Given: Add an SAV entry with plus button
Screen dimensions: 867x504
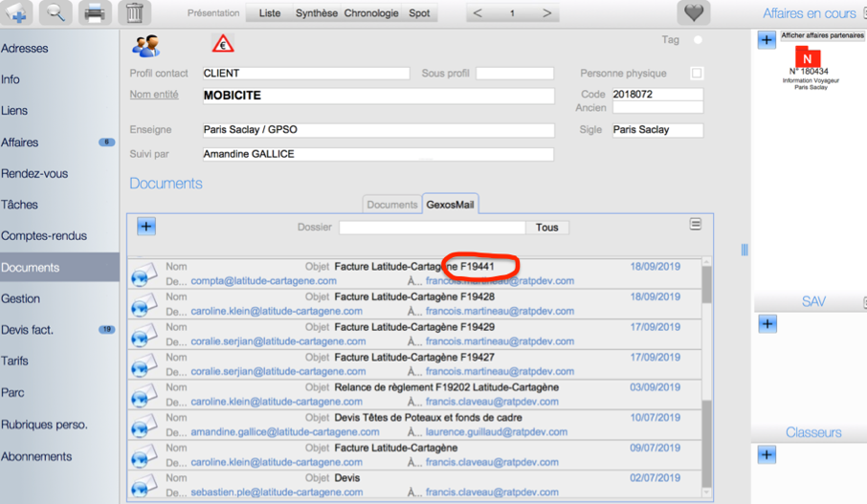Looking at the screenshot, I should 767,324.
